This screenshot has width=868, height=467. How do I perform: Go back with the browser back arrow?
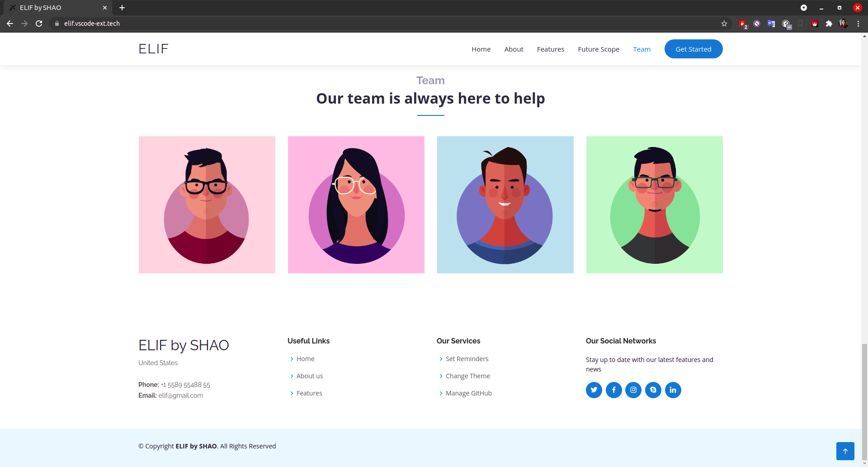click(10, 24)
